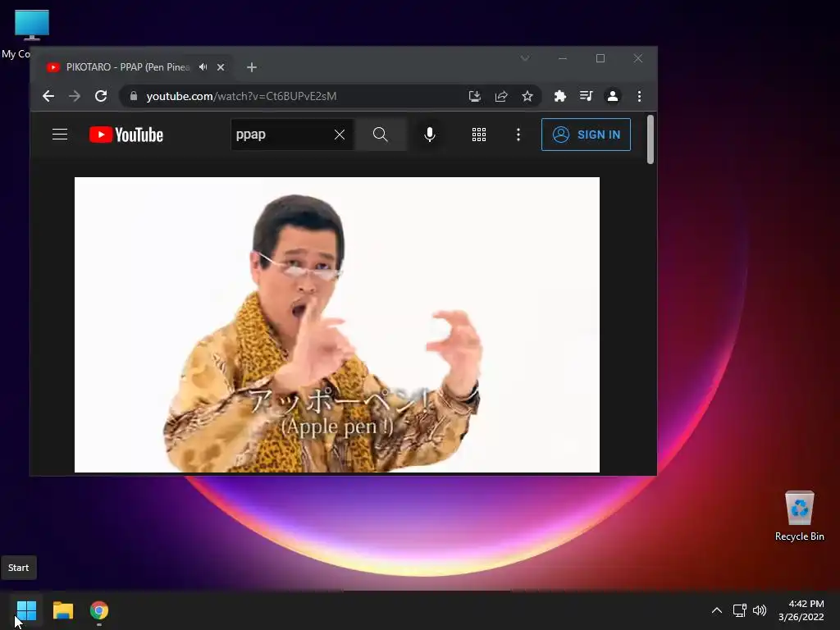Click the PPAP video player
840x630 pixels.
pos(337,325)
